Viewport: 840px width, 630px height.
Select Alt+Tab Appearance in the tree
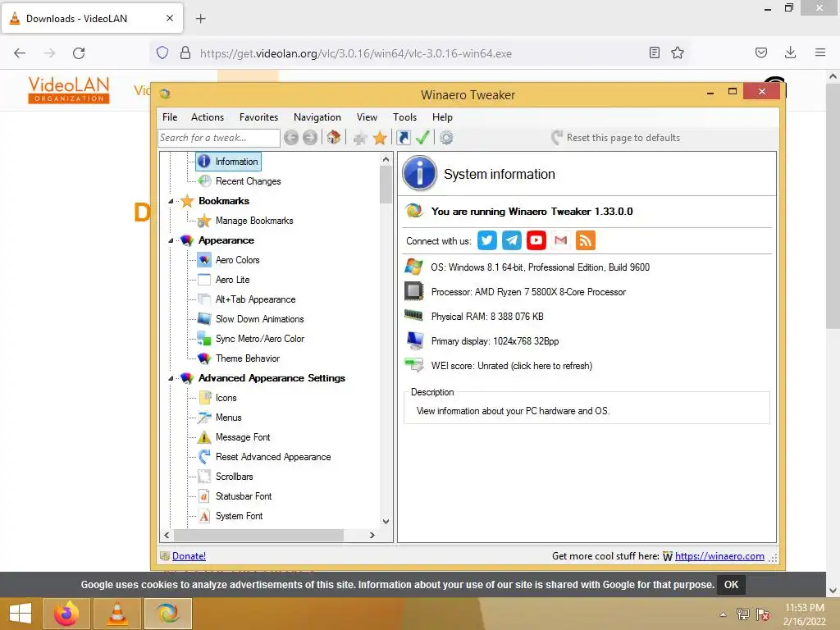(x=256, y=299)
